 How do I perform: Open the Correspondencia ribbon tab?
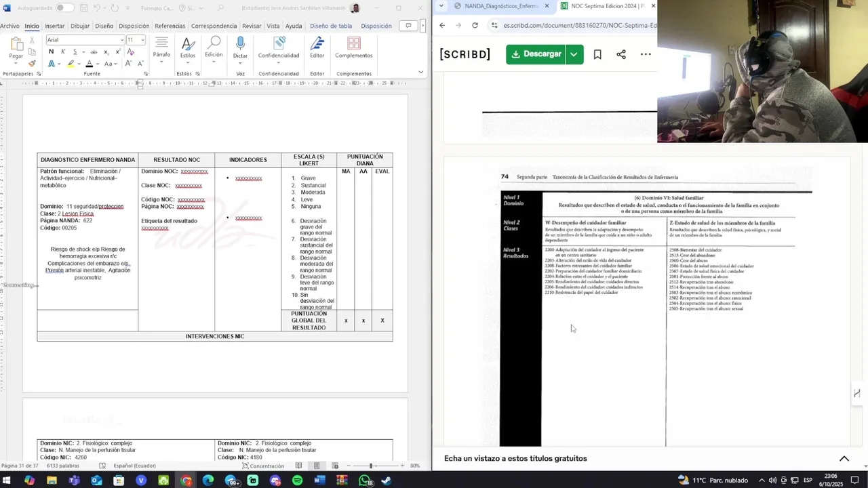214,26
